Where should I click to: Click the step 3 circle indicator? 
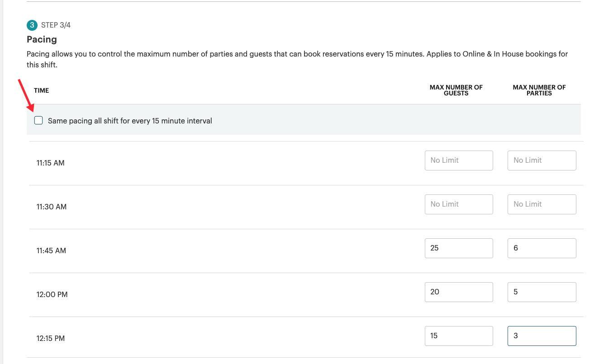(x=32, y=25)
